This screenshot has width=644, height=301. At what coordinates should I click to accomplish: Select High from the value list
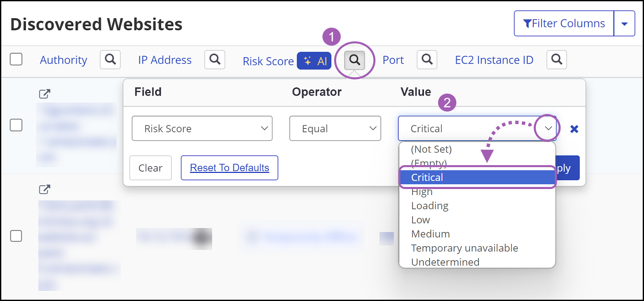(421, 191)
